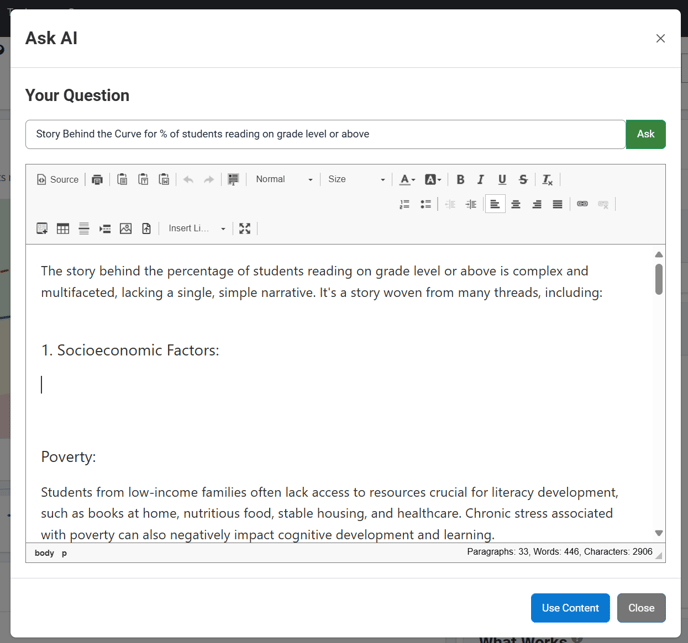The image size is (688, 643).
Task: Click the Paragraphs, Words, Characters count
Action: [x=559, y=552]
